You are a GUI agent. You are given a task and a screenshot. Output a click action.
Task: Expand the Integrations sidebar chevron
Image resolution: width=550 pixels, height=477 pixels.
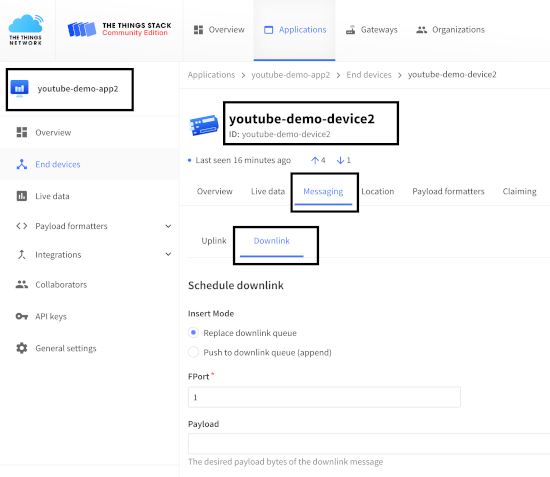168,254
